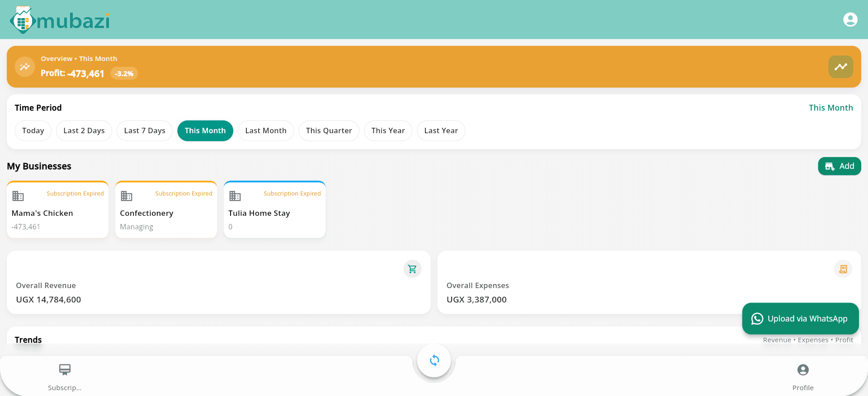The height and width of the screenshot is (396, 868).
Task: Select the Last Month period
Action: 266,131
